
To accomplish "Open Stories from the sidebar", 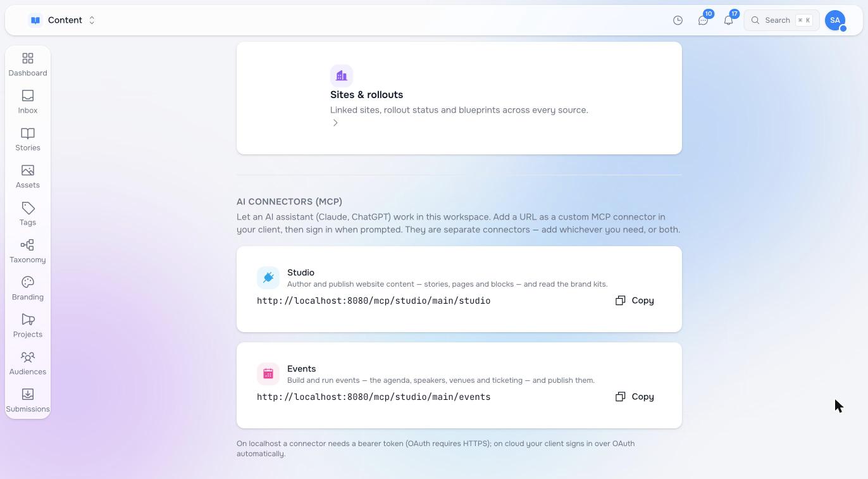I will click(x=28, y=140).
